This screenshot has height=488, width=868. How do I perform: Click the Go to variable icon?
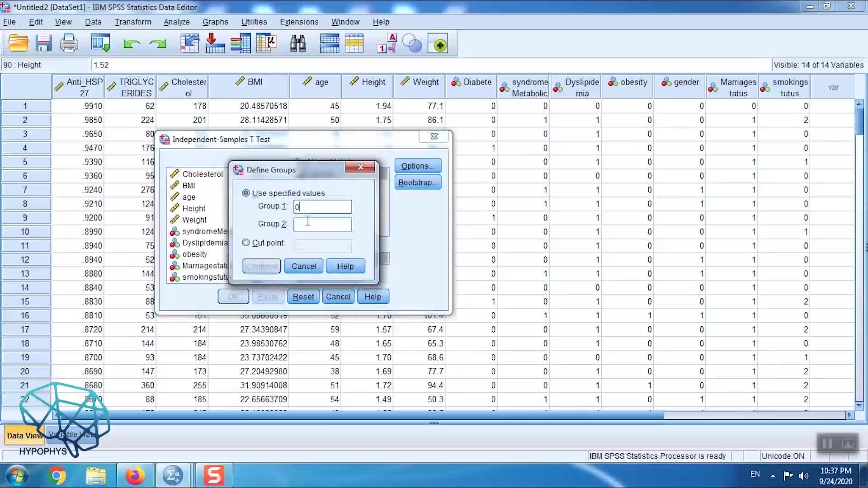tap(215, 44)
